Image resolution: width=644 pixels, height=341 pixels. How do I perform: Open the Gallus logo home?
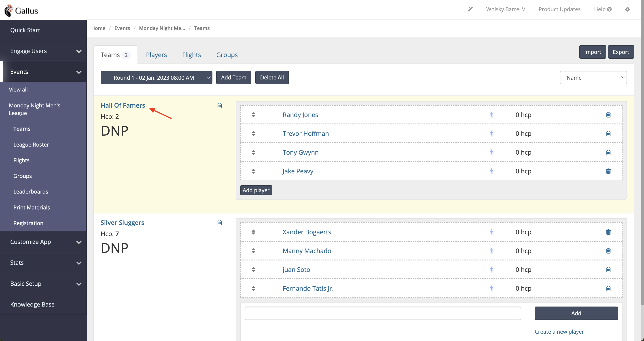click(21, 11)
